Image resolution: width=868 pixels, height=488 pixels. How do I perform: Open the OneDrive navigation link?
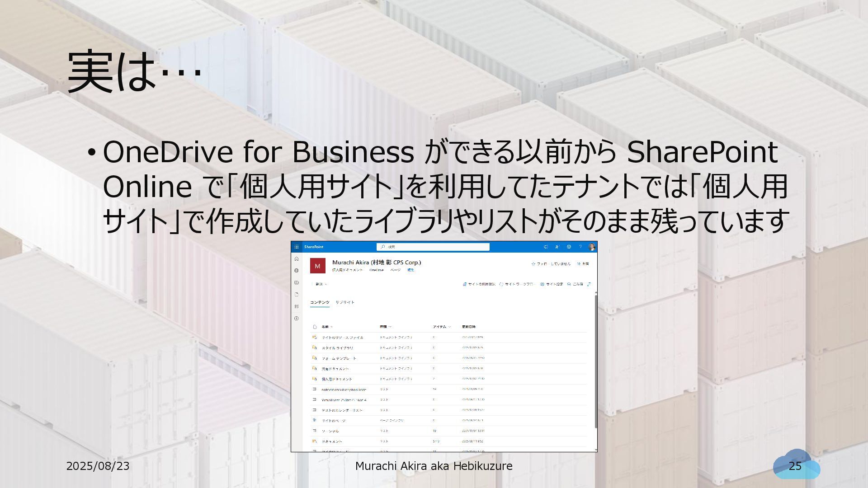click(377, 270)
